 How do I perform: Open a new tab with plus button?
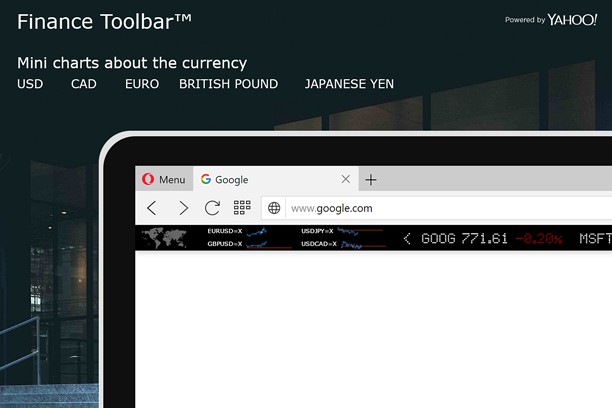(x=371, y=180)
